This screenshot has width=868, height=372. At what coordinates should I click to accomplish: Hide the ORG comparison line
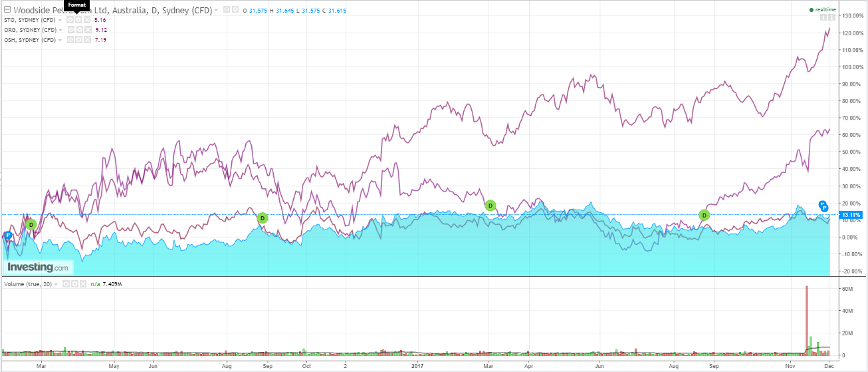71,30
